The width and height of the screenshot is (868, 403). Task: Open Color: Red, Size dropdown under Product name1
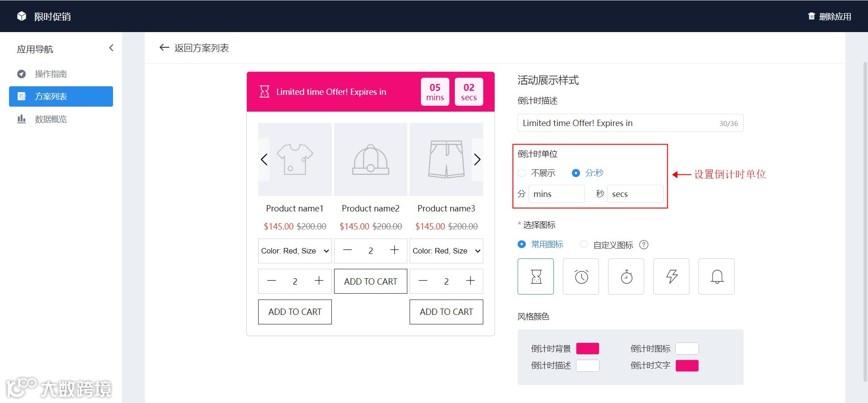click(295, 251)
